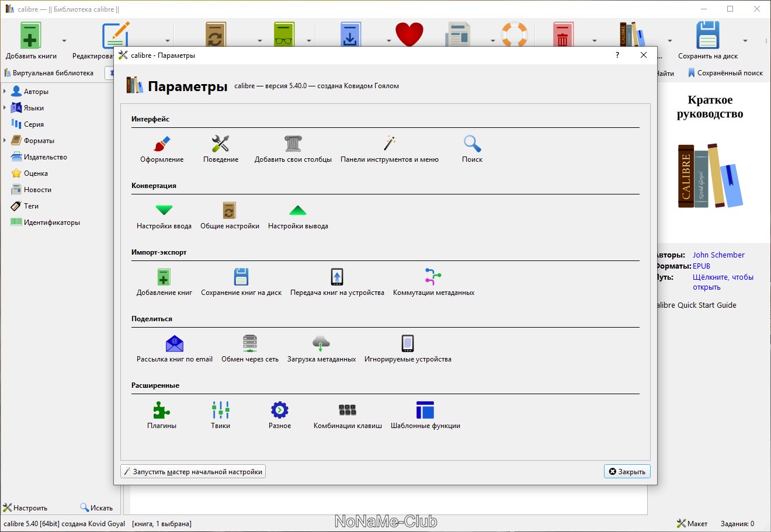771x532 pixels.
Task: Open Коммутации метаданных plugboards
Action: [433, 282]
